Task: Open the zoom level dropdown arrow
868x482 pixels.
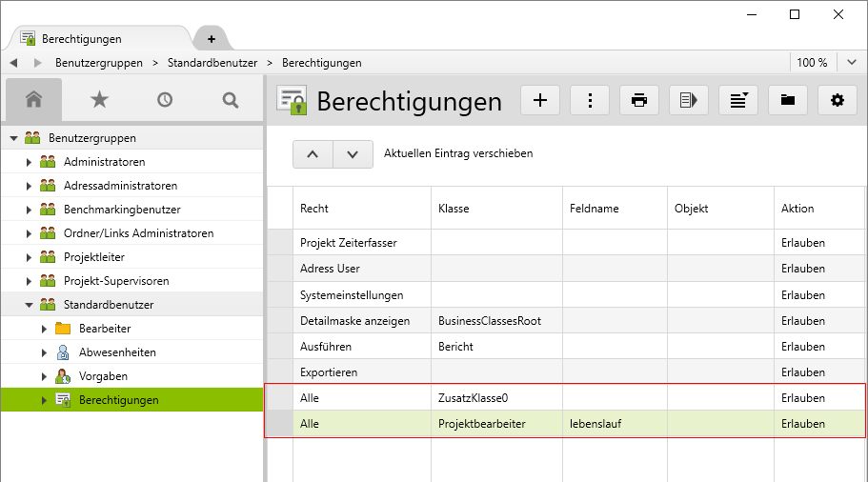Action: click(852, 63)
